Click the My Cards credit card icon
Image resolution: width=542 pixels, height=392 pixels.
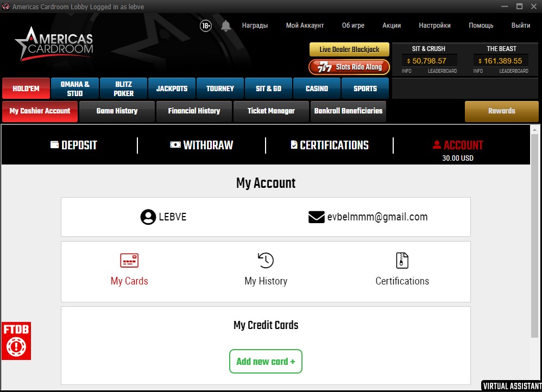[x=129, y=260]
